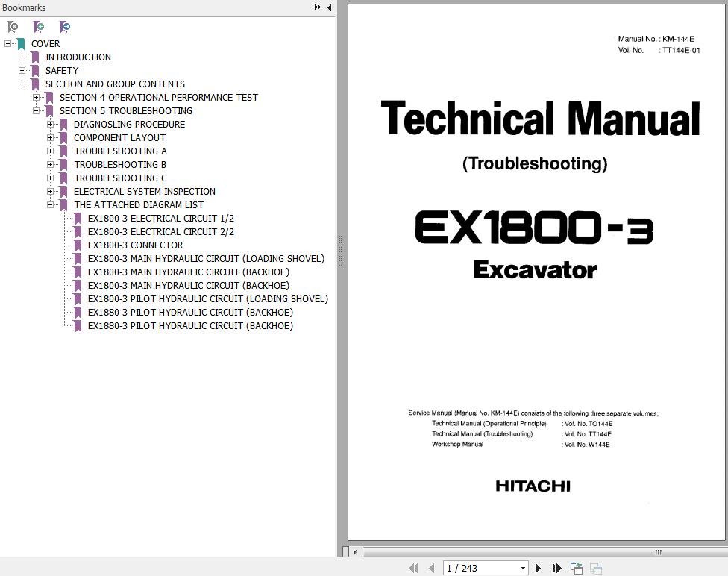Expand TROUBLESHOOTING B bookmark
This screenshot has height=576, width=728.
50,165
